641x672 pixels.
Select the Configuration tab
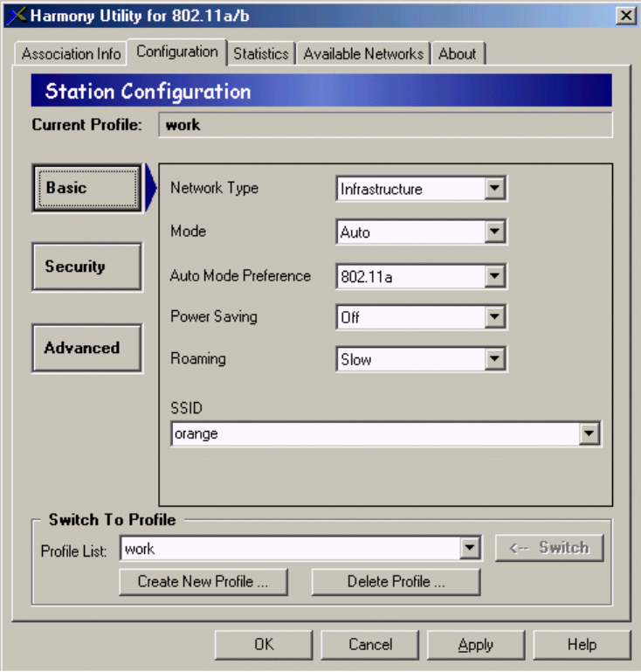click(x=176, y=52)
